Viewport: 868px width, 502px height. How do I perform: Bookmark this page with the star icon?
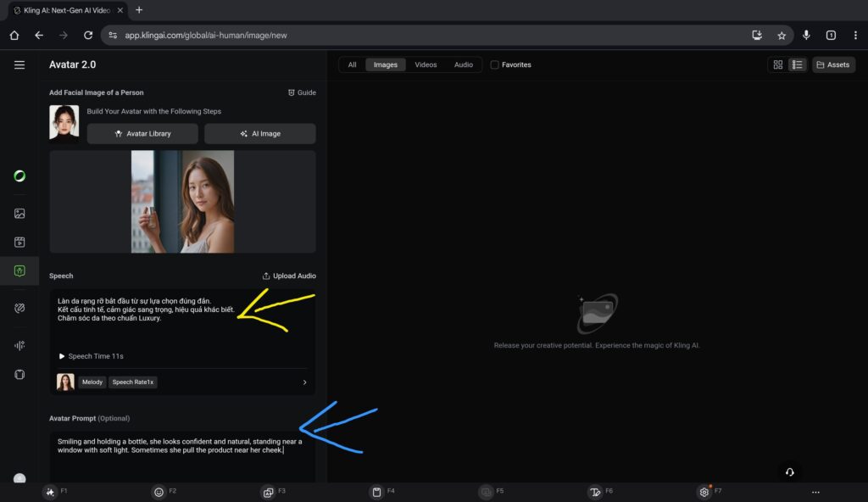click(x=782, y=36)
